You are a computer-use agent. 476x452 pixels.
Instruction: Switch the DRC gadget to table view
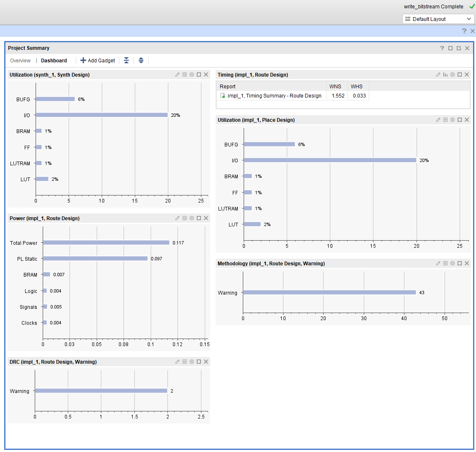(185, 362)
